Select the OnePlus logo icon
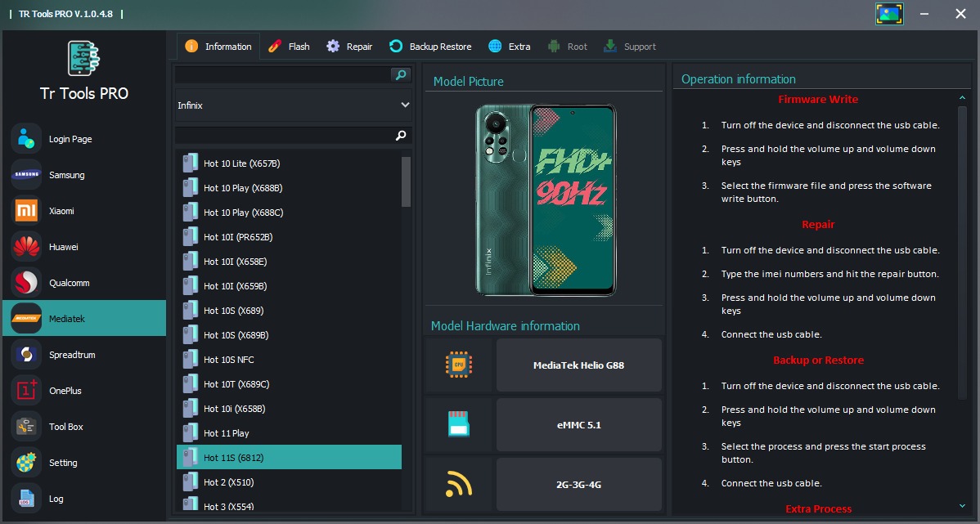This screenshot has width=980, height=524. click(x=26, y=391)
